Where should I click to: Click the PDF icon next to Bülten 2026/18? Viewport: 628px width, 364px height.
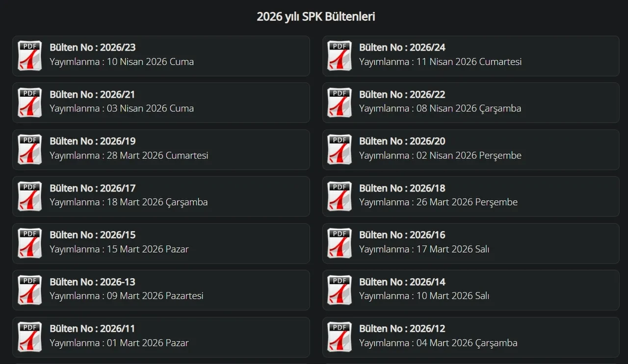click(340, 196)
